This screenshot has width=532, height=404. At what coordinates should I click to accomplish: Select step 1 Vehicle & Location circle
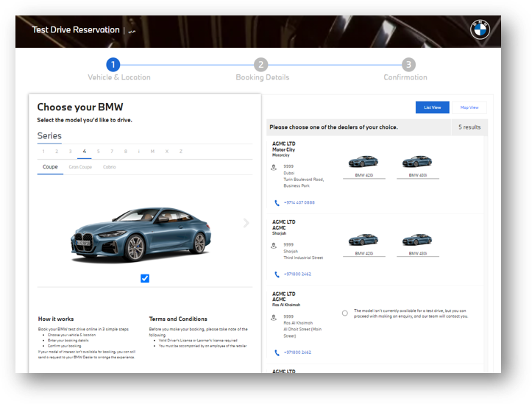(x=113, y=65)
